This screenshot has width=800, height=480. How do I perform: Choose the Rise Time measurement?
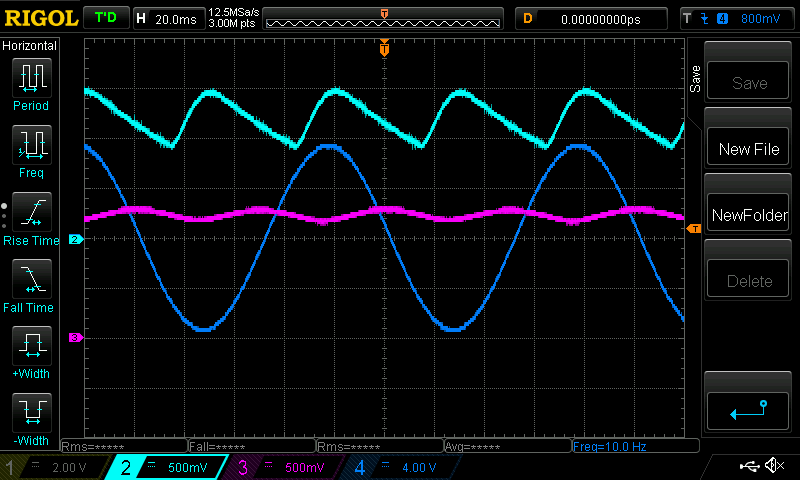(31, 213)
